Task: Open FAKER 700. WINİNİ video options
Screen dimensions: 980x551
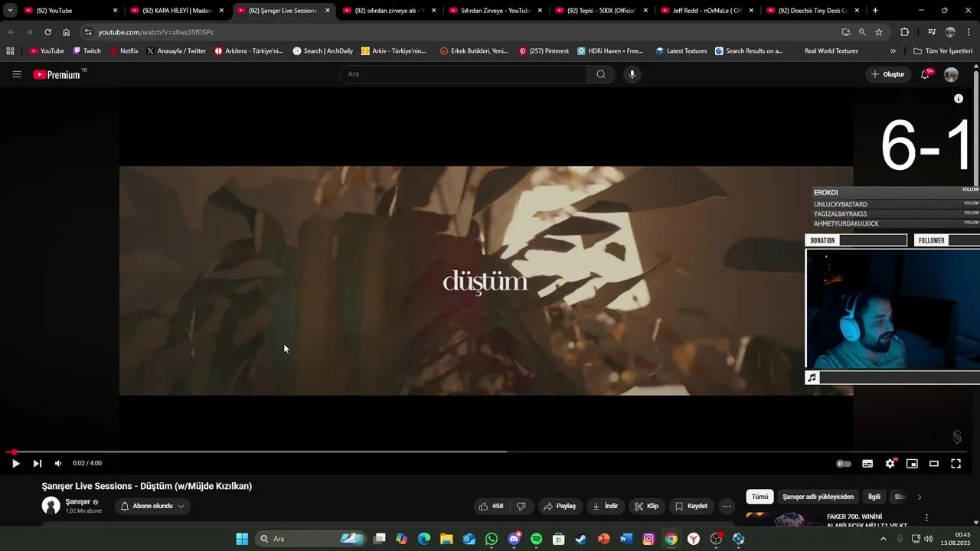Action: pyautogui.click(x=926, y=518)
